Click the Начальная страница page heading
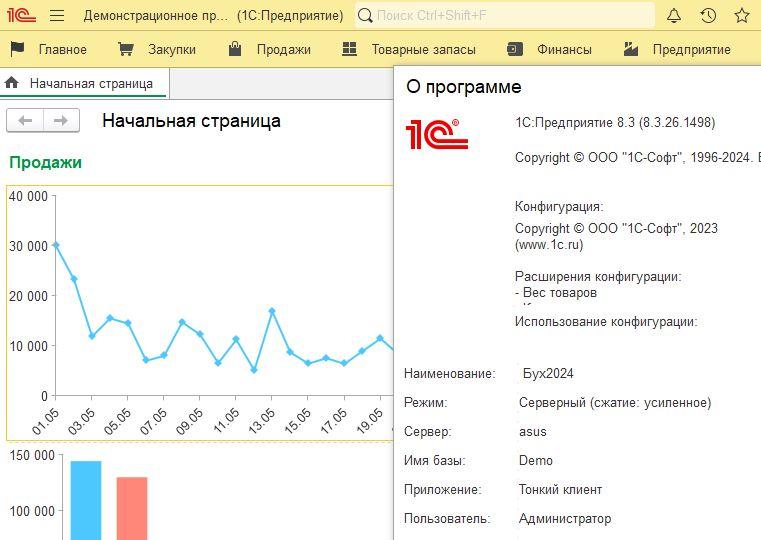 coord(191,121)
